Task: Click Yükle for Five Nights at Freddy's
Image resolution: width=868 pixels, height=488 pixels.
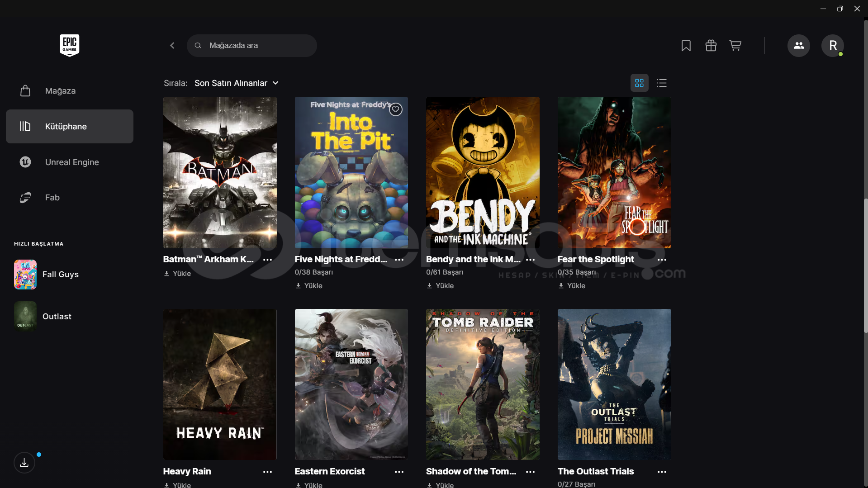Action: 309,286
